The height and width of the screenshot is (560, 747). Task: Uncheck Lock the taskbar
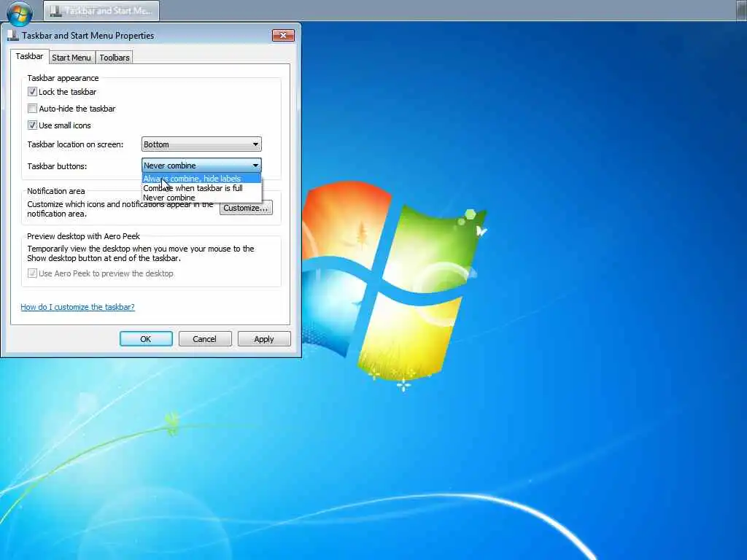click(32, 91)
